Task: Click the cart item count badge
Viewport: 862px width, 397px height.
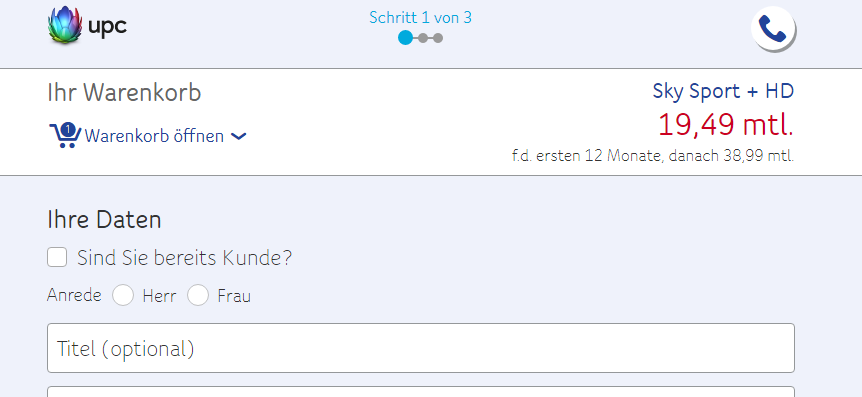Action: point(68,130)
